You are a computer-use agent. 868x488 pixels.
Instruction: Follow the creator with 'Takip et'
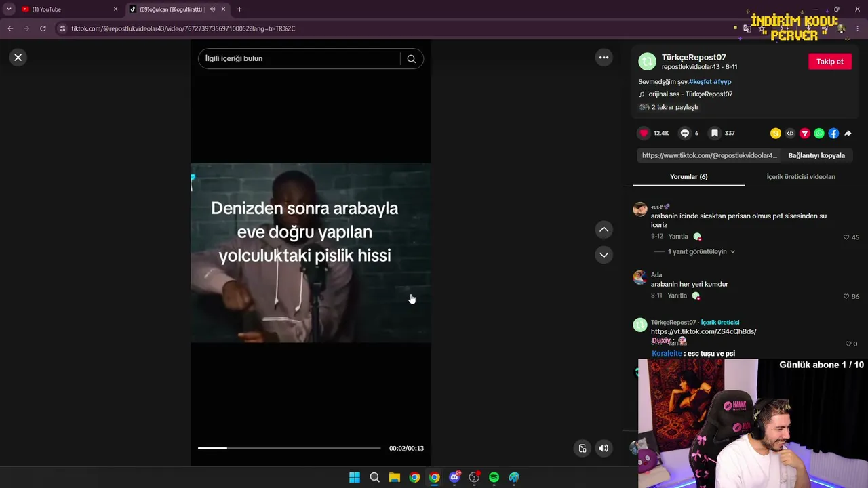829,62
